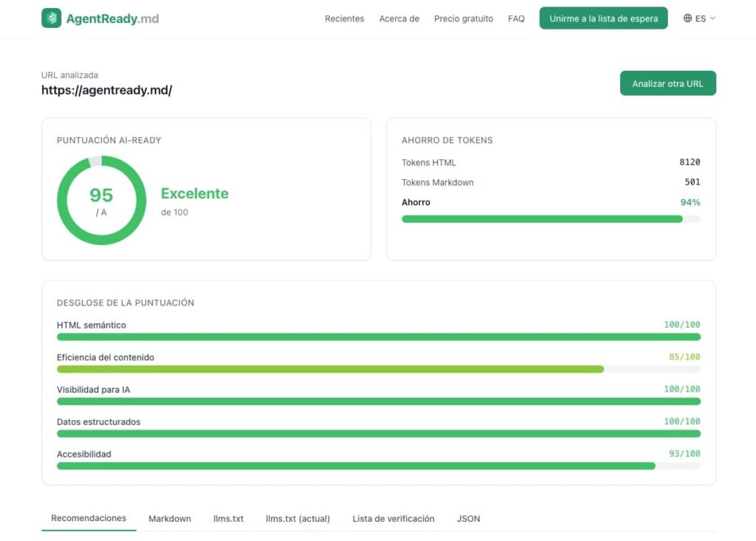756x541 pixels.
Task: Open the llms.txt tab
Action: pyautogui.click(x=228, y=519)
